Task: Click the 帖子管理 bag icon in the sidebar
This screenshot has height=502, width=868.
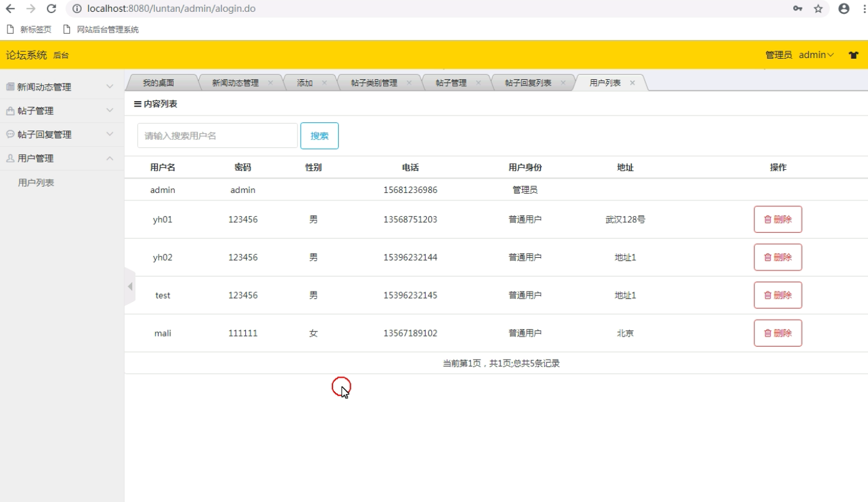Action: coord(10,111)
